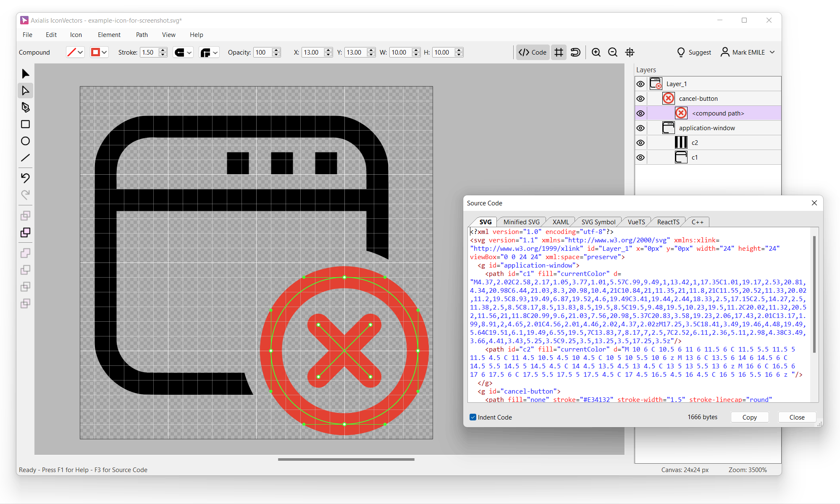The width and height of the screenshot is (840, 504).
Task: Select the Pen tool in left toolbar
Action: click(x=25, y=108)
